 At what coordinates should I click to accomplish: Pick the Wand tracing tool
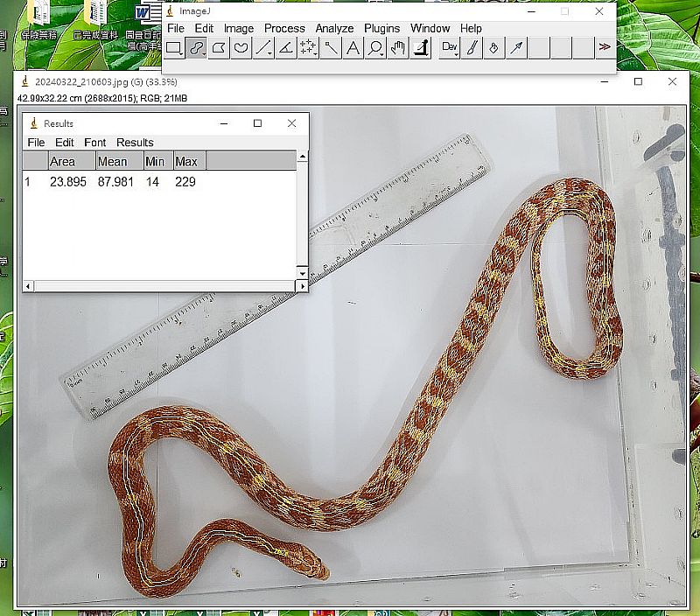click(331, 48)
